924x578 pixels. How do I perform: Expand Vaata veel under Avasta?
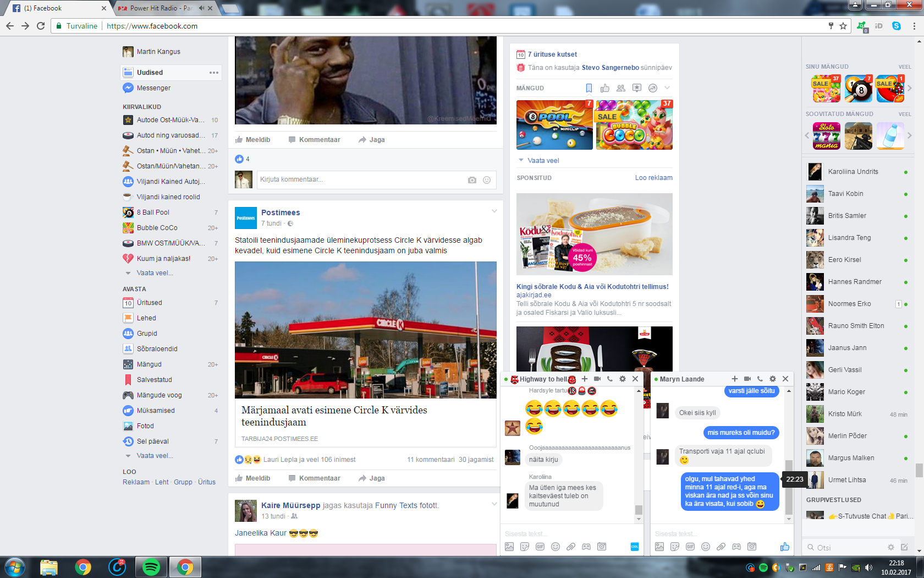tap(155, 456)
